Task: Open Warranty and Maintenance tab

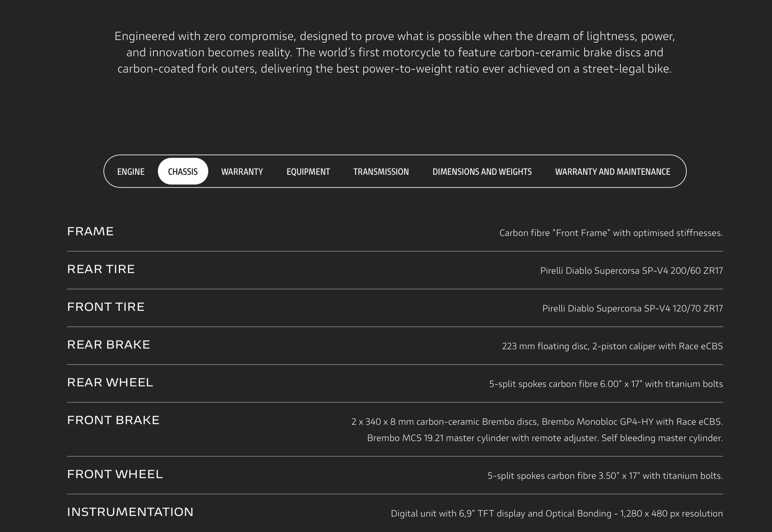Action: [613, 171]
